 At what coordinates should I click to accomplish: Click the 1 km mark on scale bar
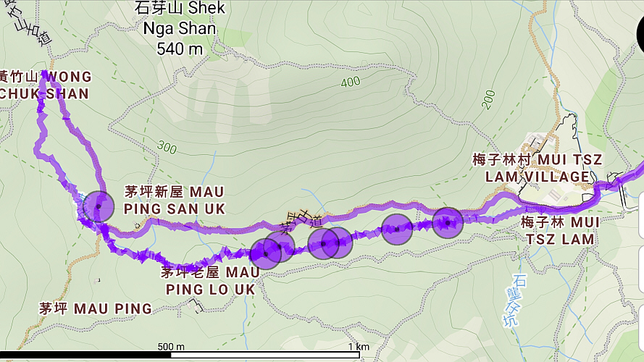click(x=359, y=347)
